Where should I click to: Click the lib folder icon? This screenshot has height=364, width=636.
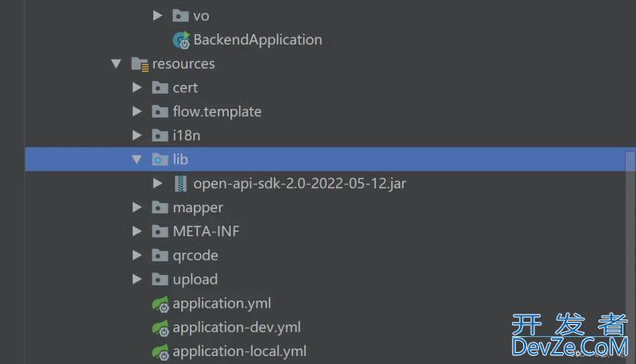pos(160,159)
